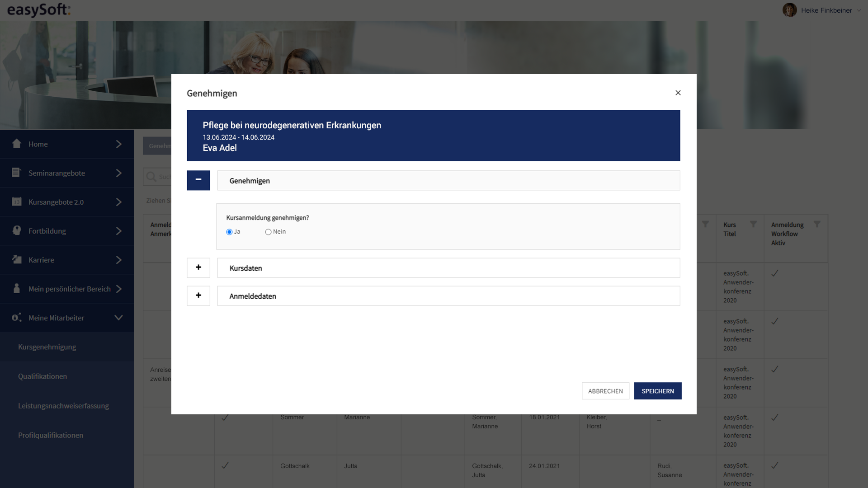This screenshot has height=488, width=868.
Task: Click the Kursangebote 2.0 calendar icon
Action: pos(17,202)
